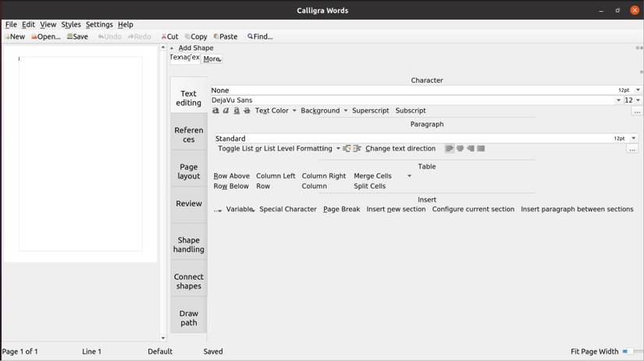
Task: Click Split Cells
Action: pyautogui.click(x=370, y=186)
